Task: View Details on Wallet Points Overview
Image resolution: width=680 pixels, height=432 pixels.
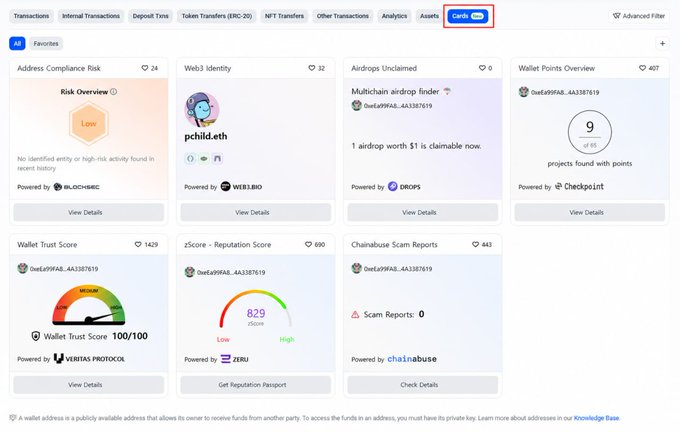Action: pyautogui.click(x=589, y=213)
